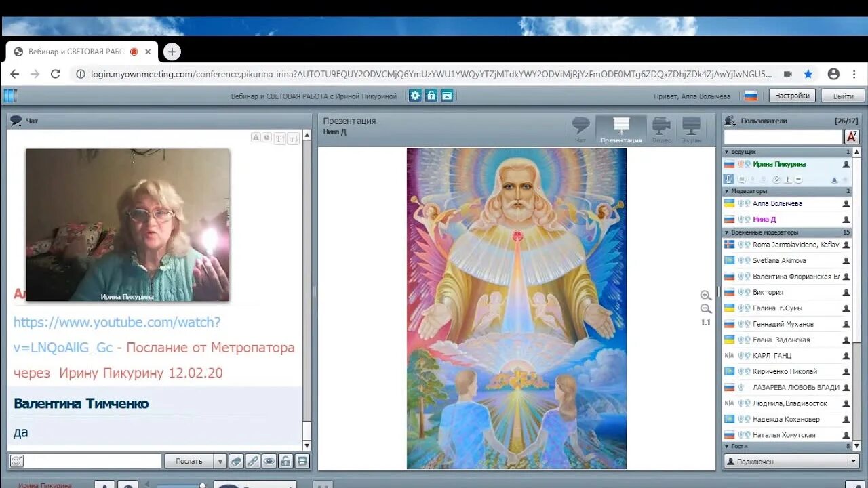The height and width of the screenshot is (488, 868).
Task: Click profile icon next to Елена Задонская
Action: click(846, 340)
